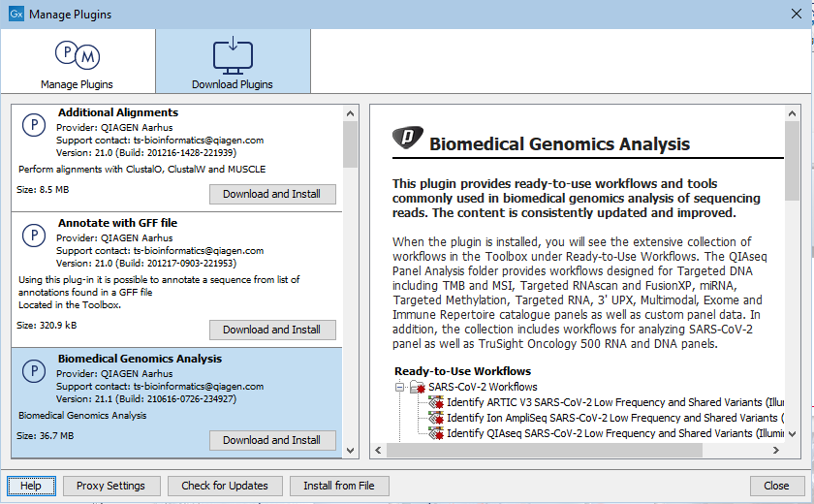The image size is (814, 504).
Task: Click the Install from File button
Action: [x=339, y=486]
